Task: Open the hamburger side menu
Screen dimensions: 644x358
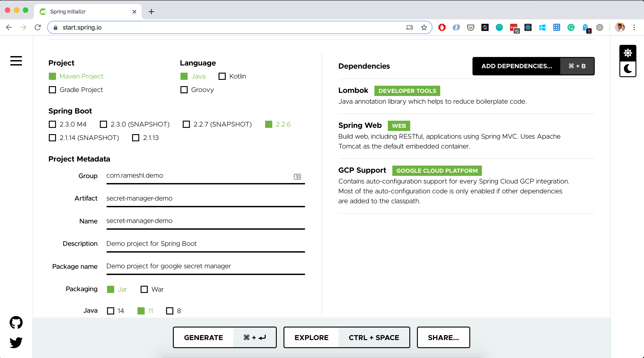Action: point(16,61)
